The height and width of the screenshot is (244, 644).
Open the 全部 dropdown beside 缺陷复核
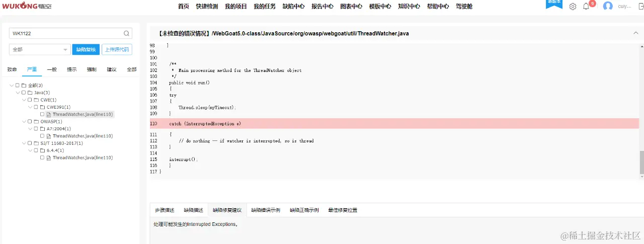tap(40, 49)
